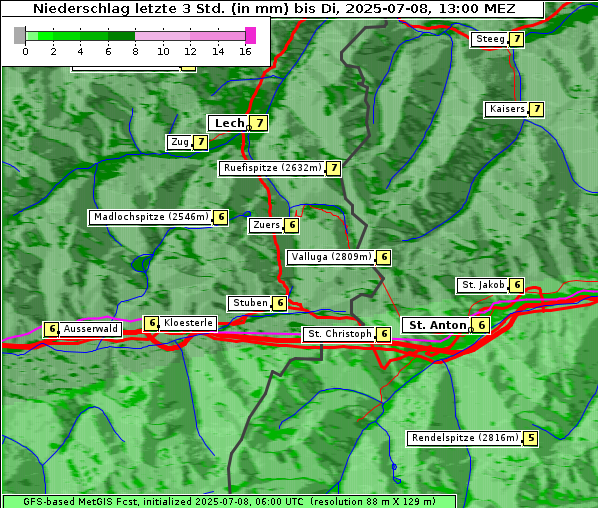Click the yellow 6 beside St. Anton

pyautogui.click(x=481, y=325)
